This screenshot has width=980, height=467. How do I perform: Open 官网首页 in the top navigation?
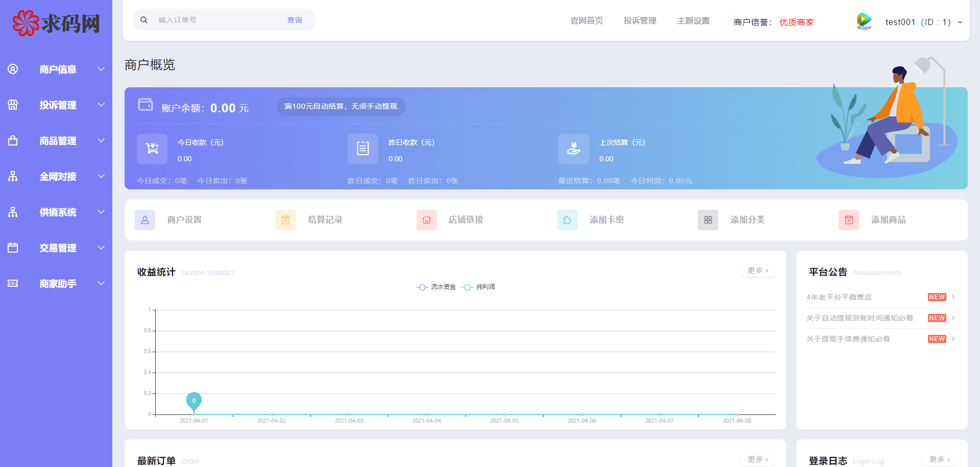coord(587,21)
